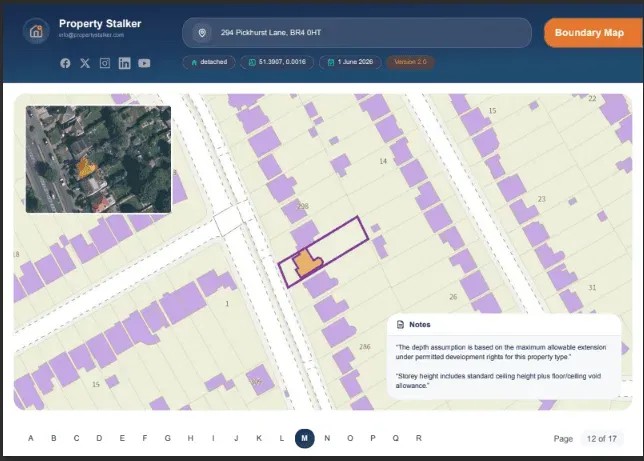
Task: Click the map icon on coordinates chip
Action: click(252, 62)
